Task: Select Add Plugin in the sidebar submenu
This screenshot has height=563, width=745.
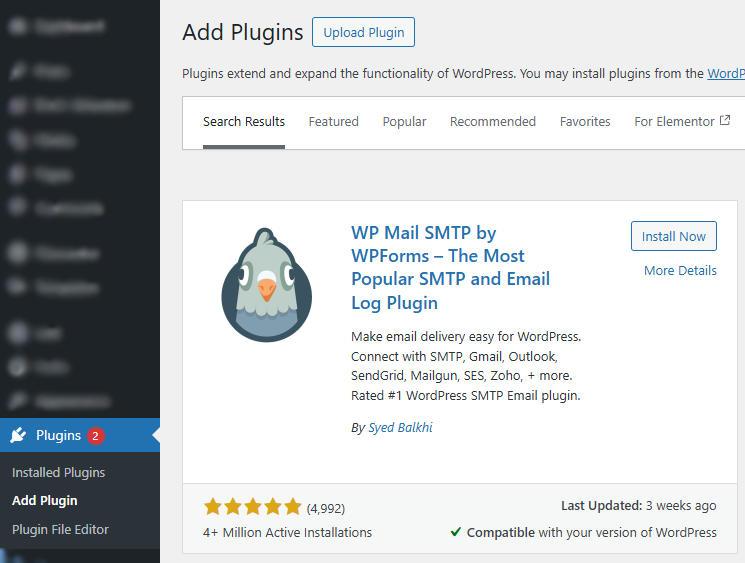Action: pyautogui.click(x=44, y=500)
